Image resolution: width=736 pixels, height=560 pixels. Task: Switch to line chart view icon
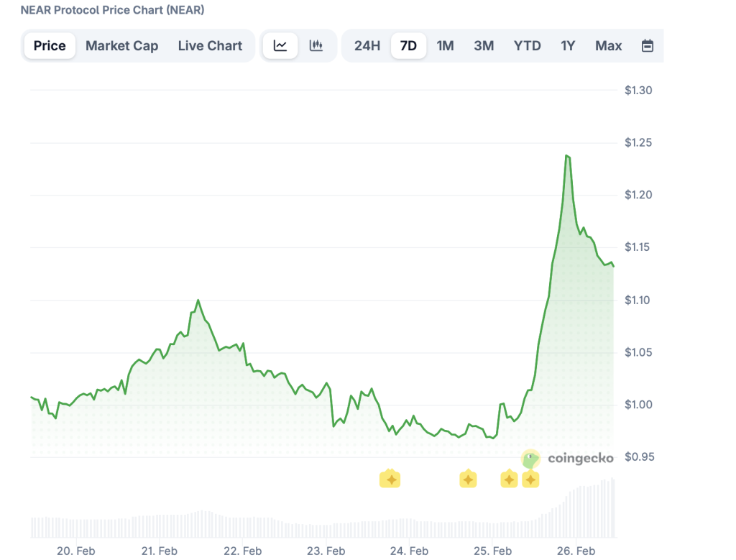(x=280, y=46)
